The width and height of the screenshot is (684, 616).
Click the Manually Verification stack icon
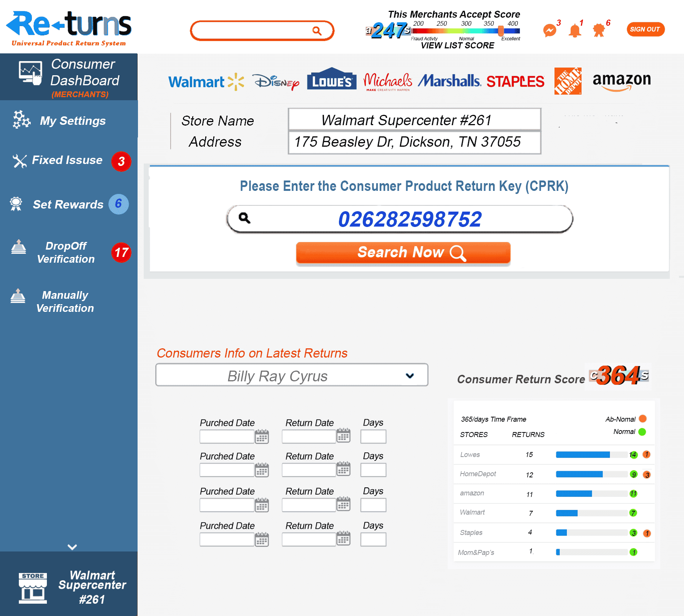coord(18,296)
